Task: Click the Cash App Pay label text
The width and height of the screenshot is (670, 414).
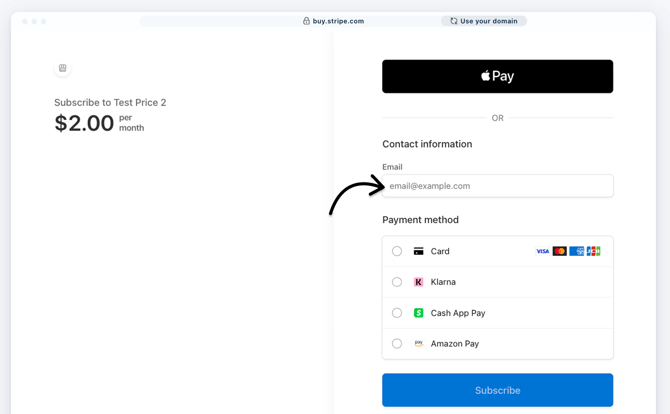Action: click(x=458, y=313)
